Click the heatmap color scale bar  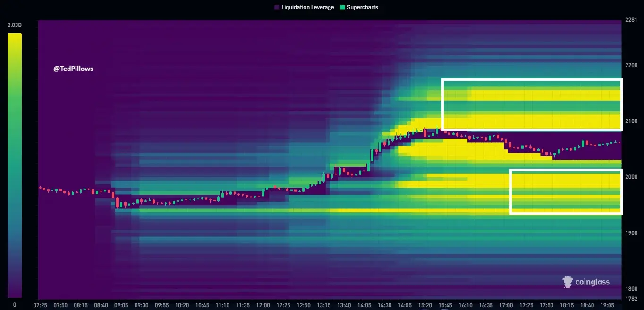point(15,165)
